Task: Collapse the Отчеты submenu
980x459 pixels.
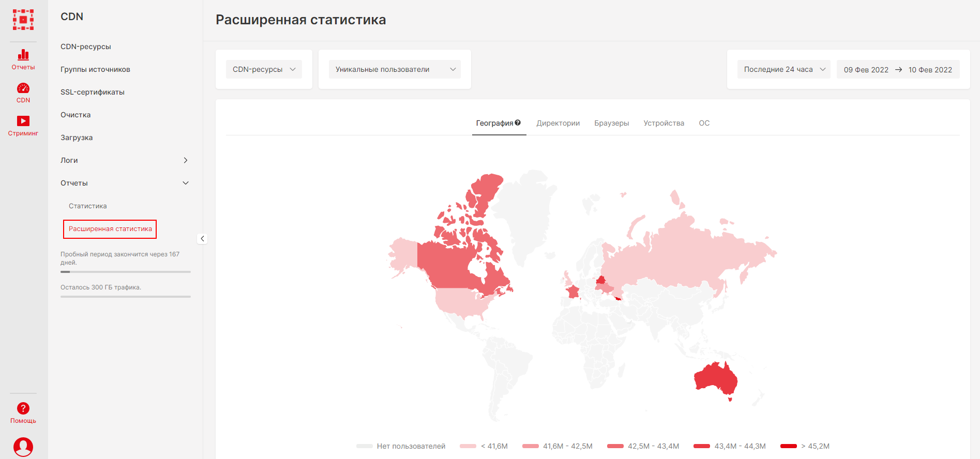Action: click(185, 183)
